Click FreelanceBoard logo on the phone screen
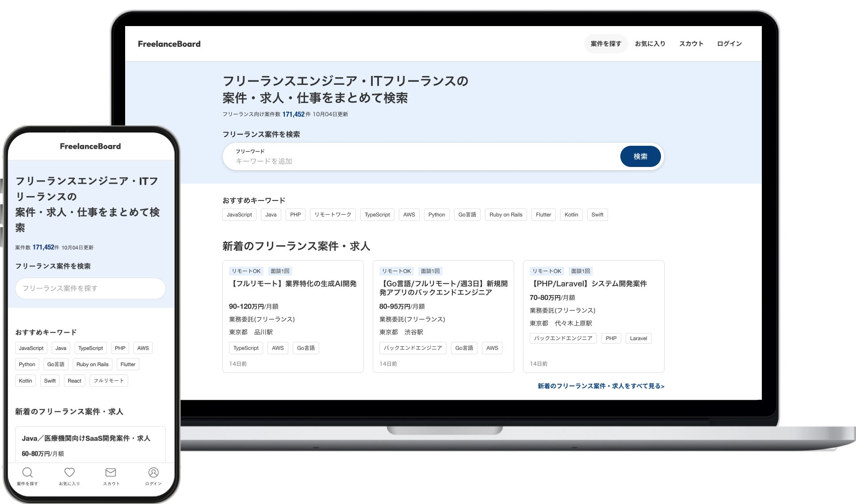 pos(90,146)
